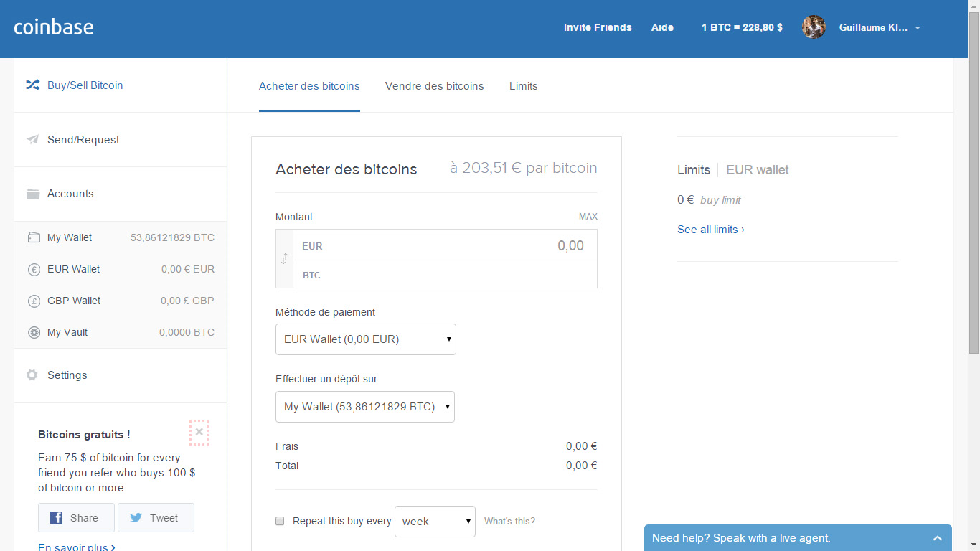Dismiss the Bitcoins gratuits promo box

(199, 432)
